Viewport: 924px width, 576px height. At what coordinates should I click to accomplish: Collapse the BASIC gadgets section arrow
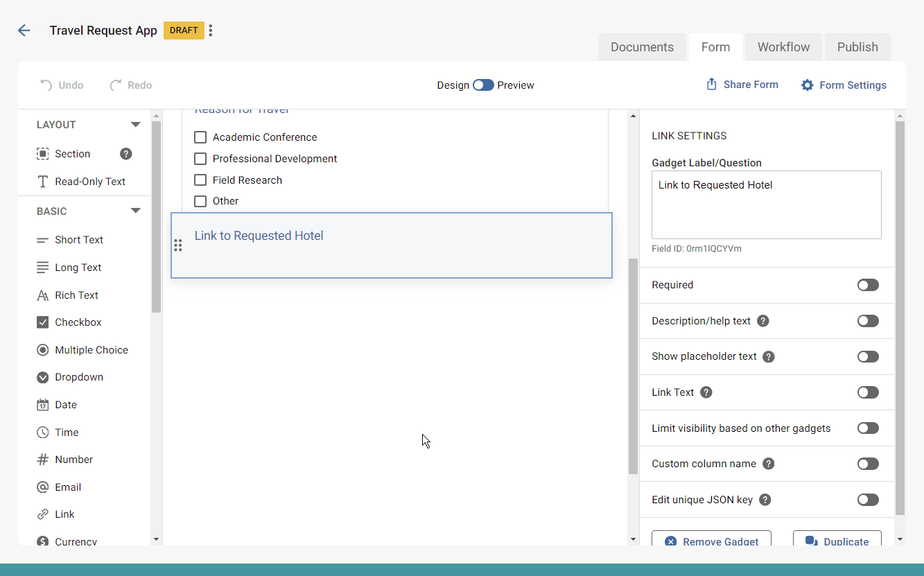click(136, 211)
